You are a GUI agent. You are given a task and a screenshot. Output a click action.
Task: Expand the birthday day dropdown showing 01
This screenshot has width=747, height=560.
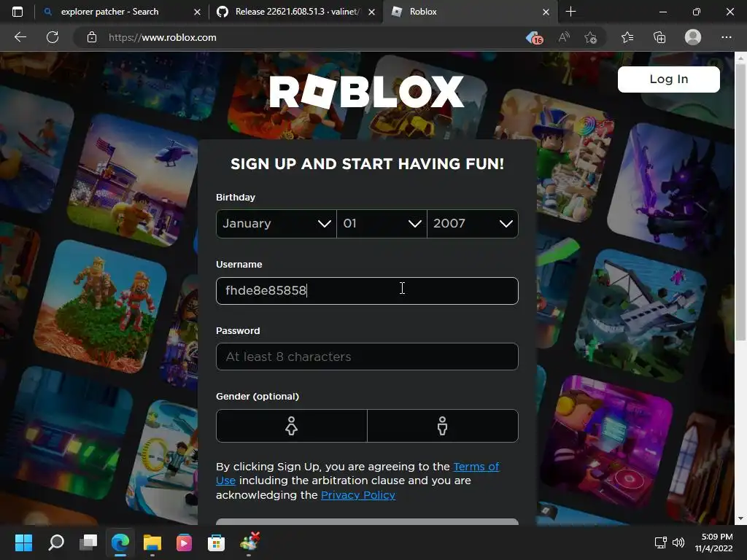pos(382,223)
